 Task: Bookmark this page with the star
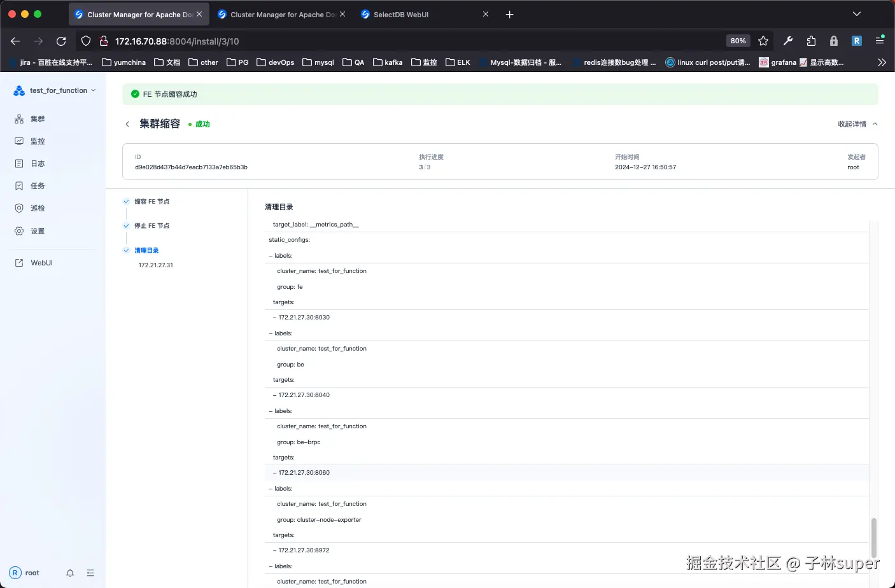click(763, 41)
